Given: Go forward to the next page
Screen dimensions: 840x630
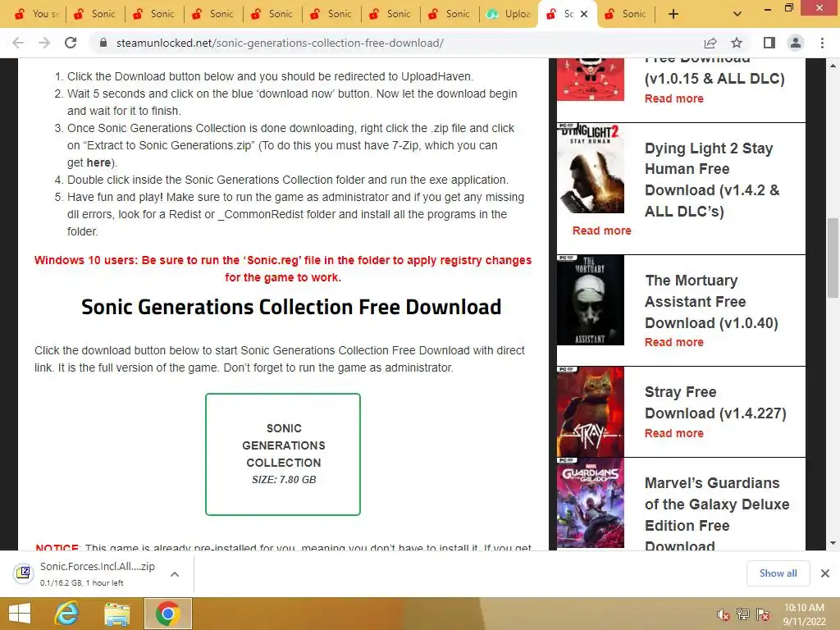Looking at the screenshot, I should (x=44, y=43).
